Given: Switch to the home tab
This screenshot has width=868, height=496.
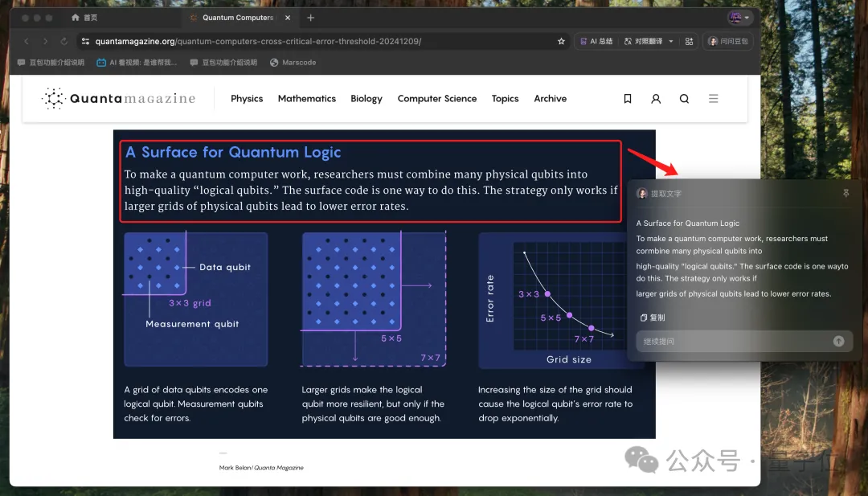Looking at the screenshot, I should click(84, 18).
